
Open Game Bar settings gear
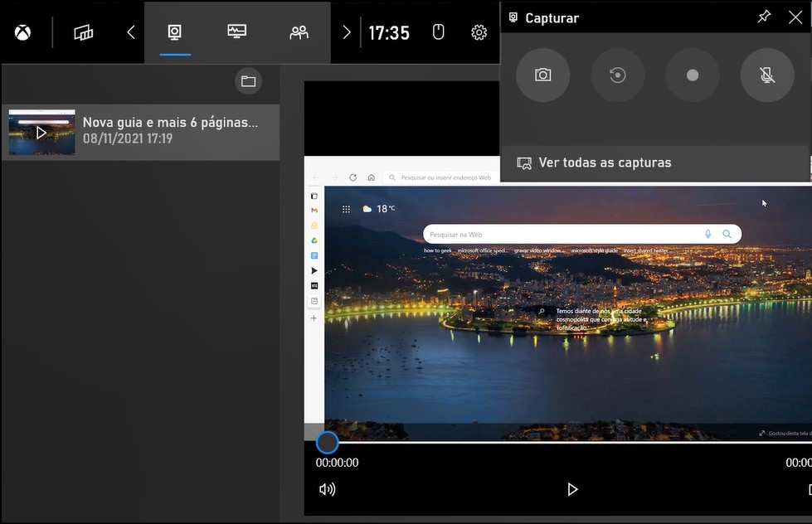pos(479,32)
